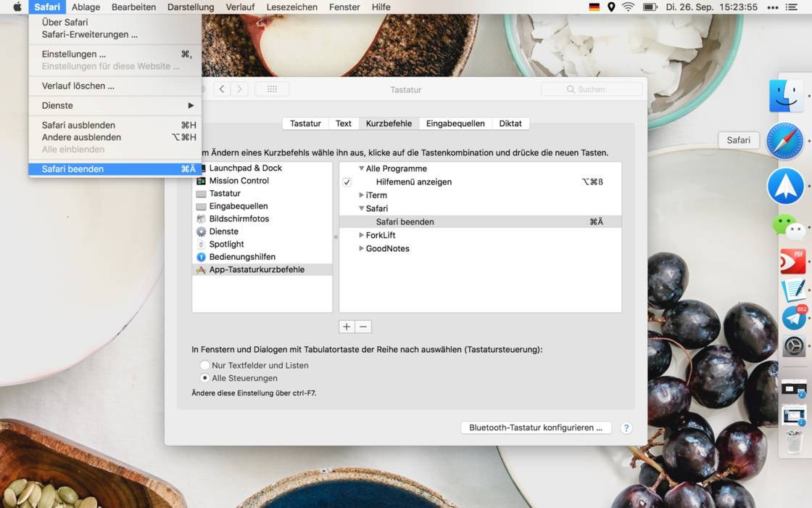This screenshot has width=812, height=508.
Task: Click the Suchen search field
Action: coord(592,89)
